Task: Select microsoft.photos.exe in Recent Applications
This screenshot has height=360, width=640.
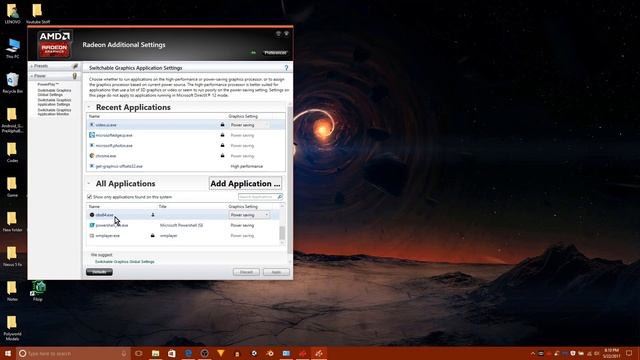Action: pos(114,145)
